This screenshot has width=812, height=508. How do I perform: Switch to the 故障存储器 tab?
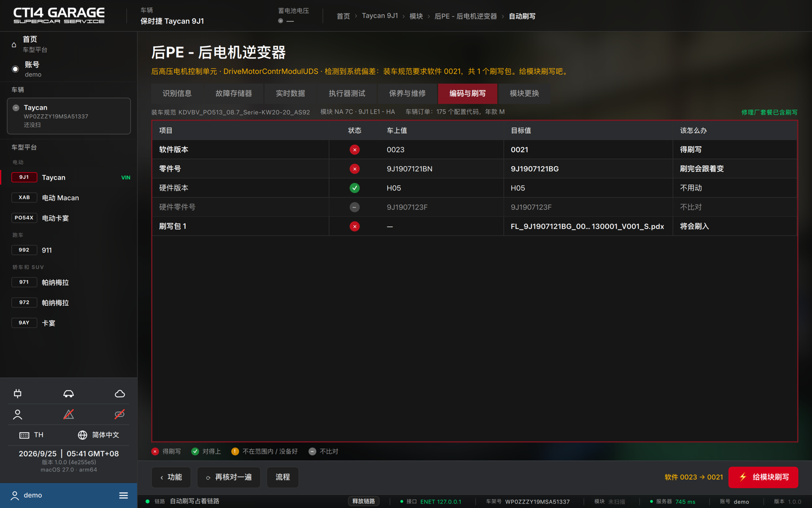pyautogui.click(x=233, y=93)
